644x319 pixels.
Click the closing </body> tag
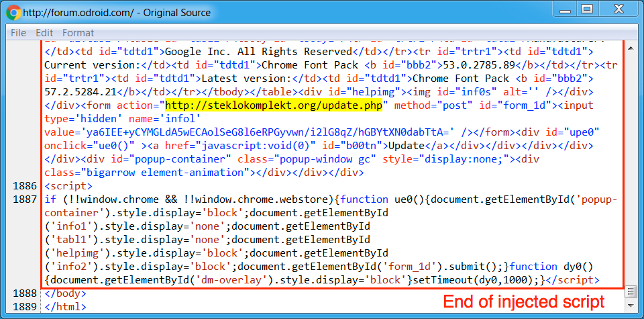[x=66, y=293]
